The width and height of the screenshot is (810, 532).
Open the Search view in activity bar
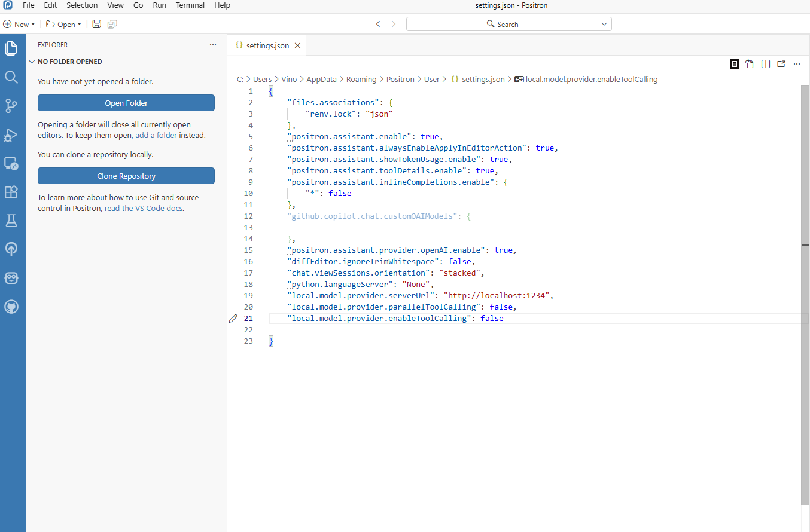click(x=11, y=77)
